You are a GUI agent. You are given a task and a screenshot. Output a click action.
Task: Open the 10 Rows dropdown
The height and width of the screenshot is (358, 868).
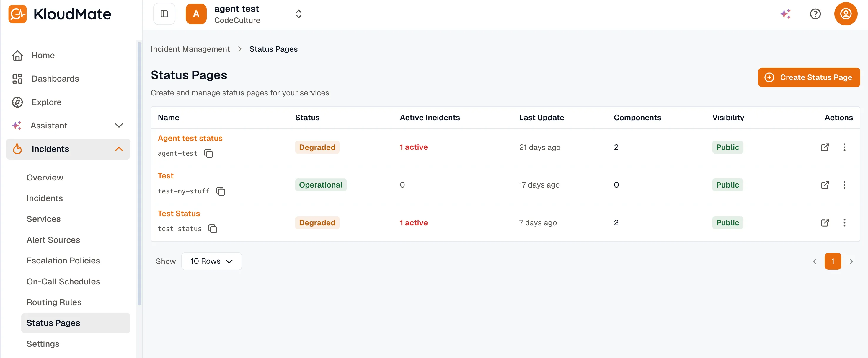click(x=212, y=261)
